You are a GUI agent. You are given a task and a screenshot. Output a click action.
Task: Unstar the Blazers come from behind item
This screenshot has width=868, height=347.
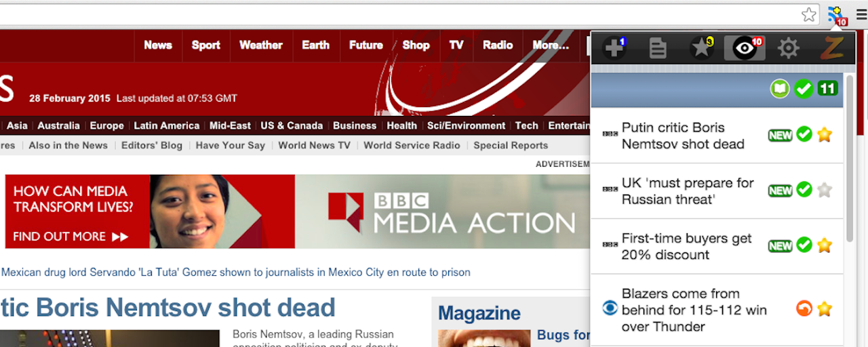(825, 309)
